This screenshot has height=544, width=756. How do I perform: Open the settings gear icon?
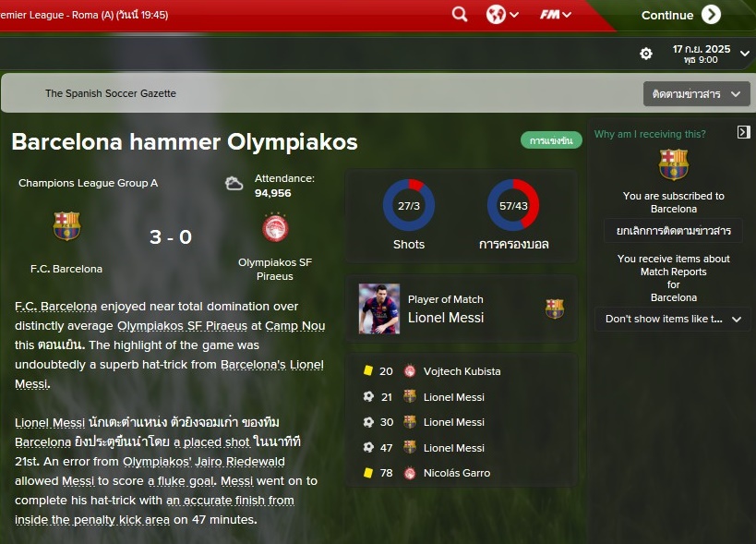click(645, 54)
